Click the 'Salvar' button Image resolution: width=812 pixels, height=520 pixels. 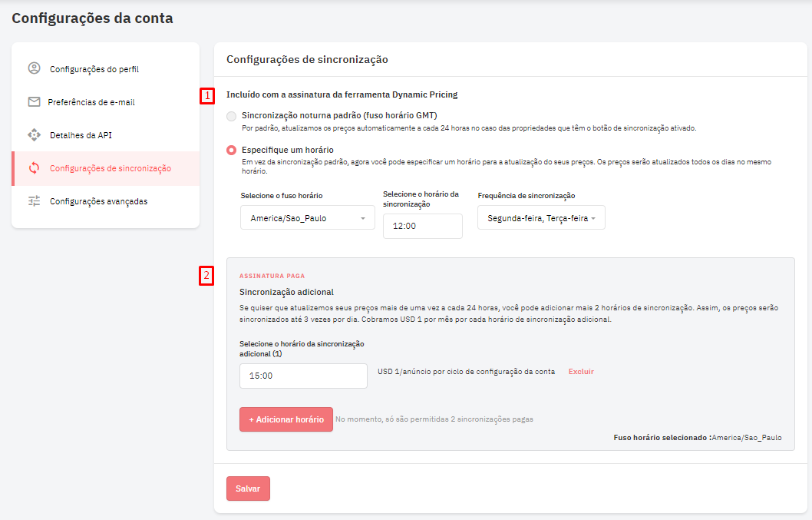pos(248,489)
